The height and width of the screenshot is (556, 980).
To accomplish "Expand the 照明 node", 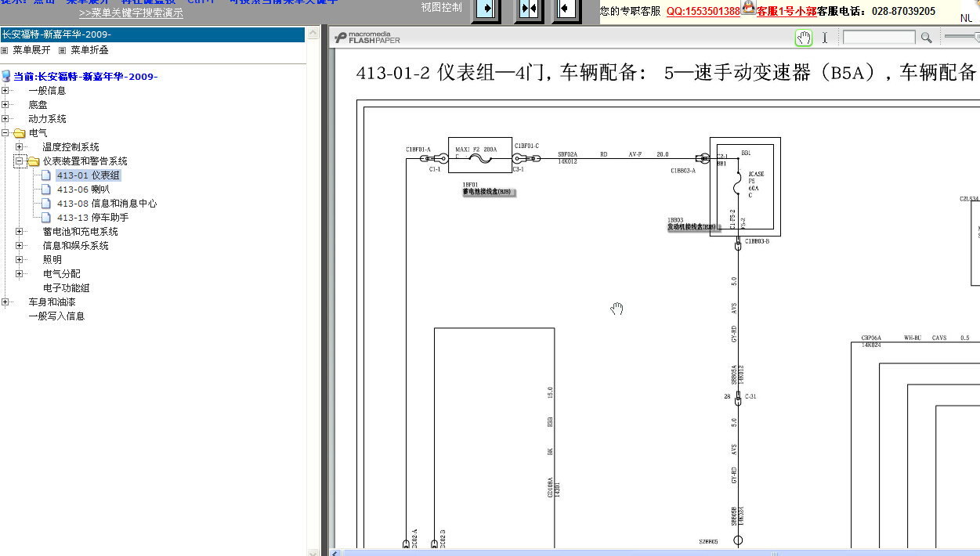I will (20, 260).
